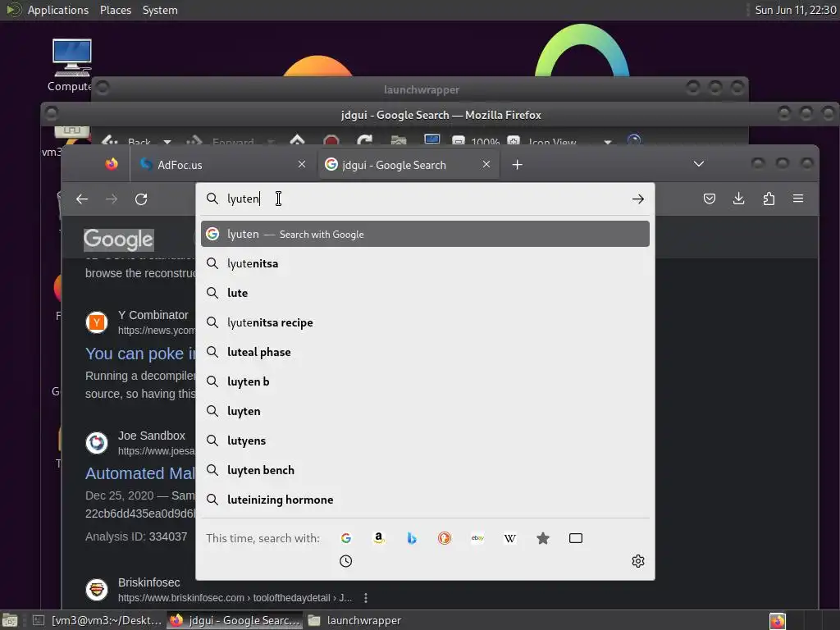Image resolution: width=840 pixels, height=630 pixels.
Task: Open 'You can poke' Y Combinator result link
Action: point(140,354)
